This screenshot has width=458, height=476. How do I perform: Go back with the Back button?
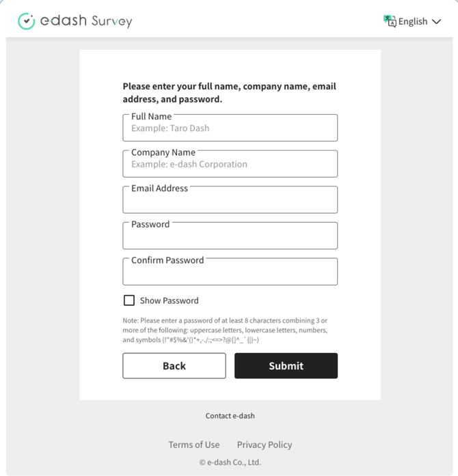coord(174,366)
